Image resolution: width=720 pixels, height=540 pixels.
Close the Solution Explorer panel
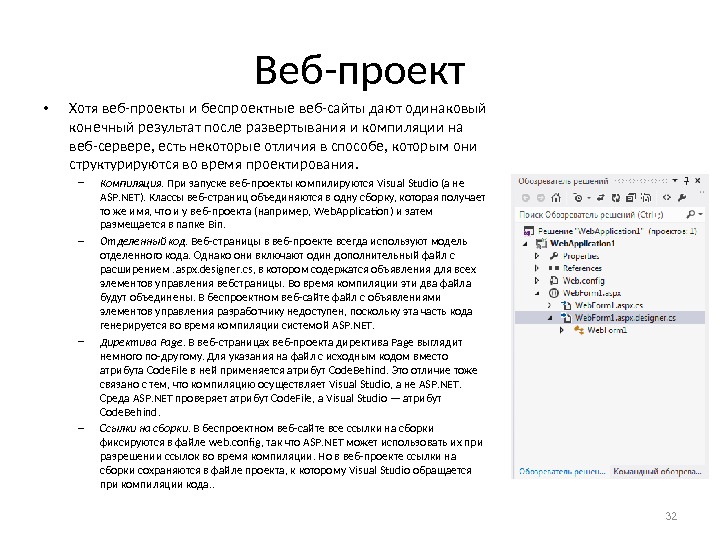(x=698, y=180)
